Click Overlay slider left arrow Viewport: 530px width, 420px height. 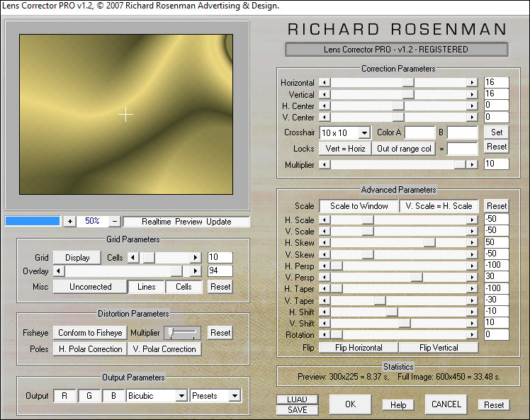(59, 271)
